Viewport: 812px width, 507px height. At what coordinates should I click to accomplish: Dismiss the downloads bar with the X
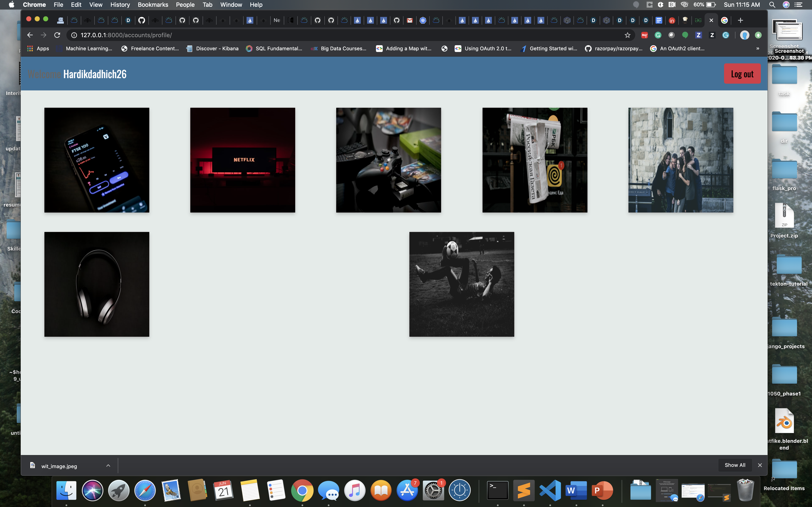760,465
